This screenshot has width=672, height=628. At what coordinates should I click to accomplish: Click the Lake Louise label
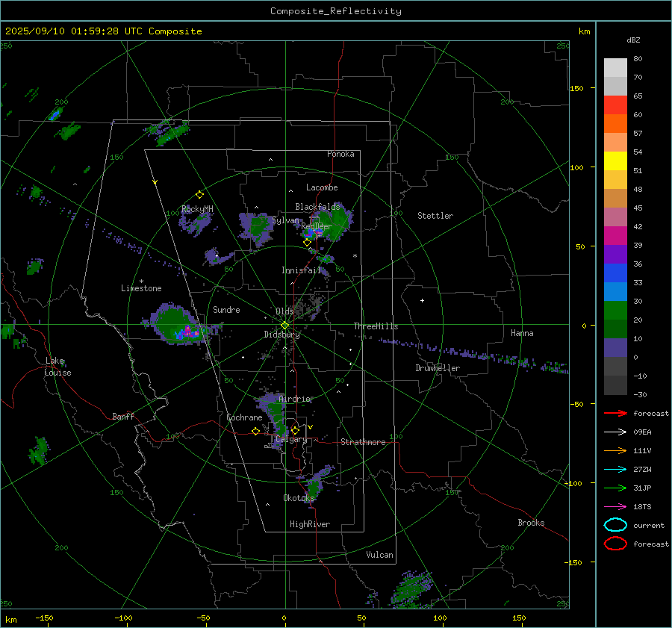click(x=58, y=367)
